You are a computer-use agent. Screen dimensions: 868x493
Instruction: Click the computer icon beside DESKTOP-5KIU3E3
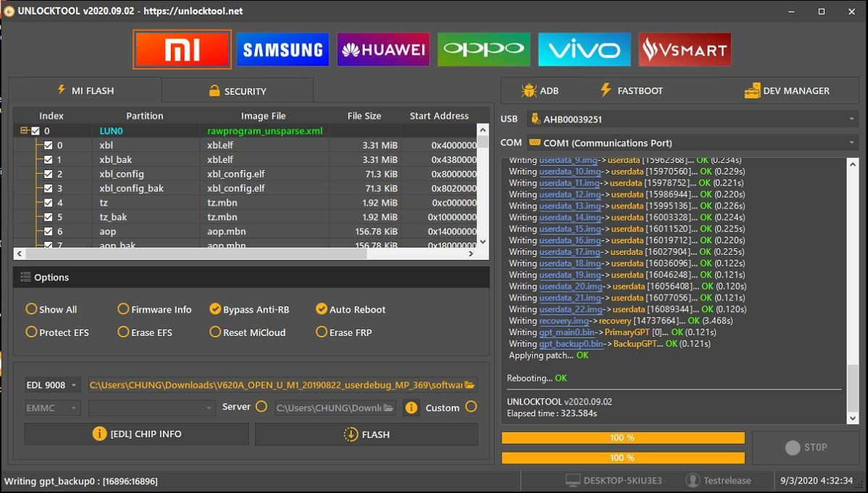pos(573,480)
